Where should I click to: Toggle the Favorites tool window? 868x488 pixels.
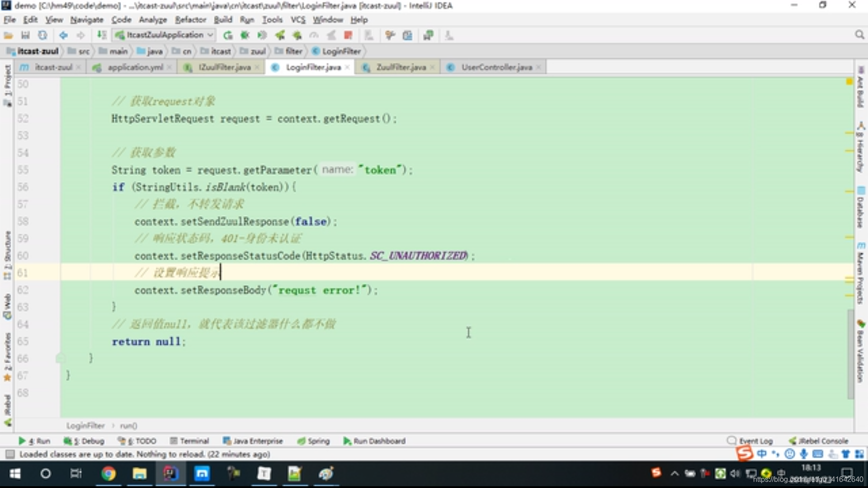pos(7,357)
